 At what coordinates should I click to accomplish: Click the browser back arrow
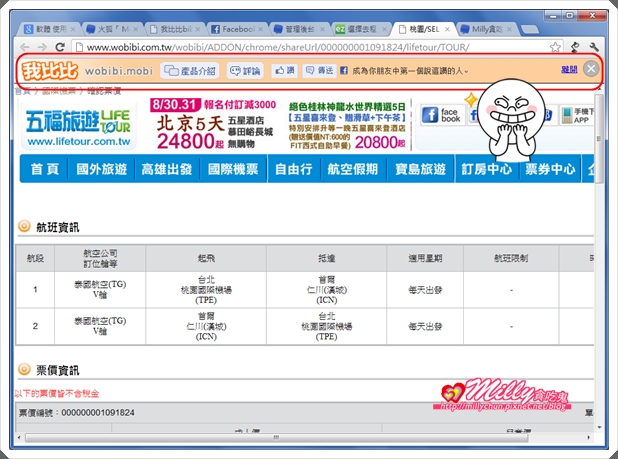point(24,47)
